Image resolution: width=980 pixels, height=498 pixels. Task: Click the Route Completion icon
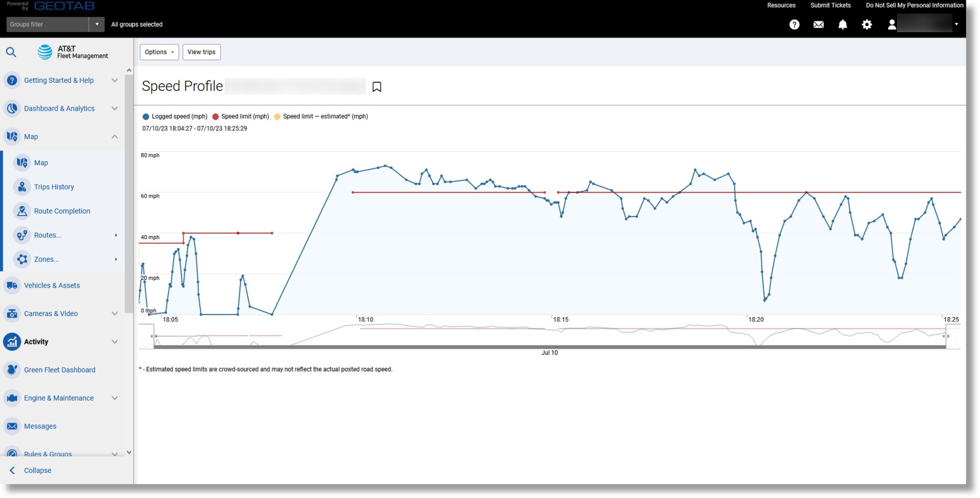22,211
